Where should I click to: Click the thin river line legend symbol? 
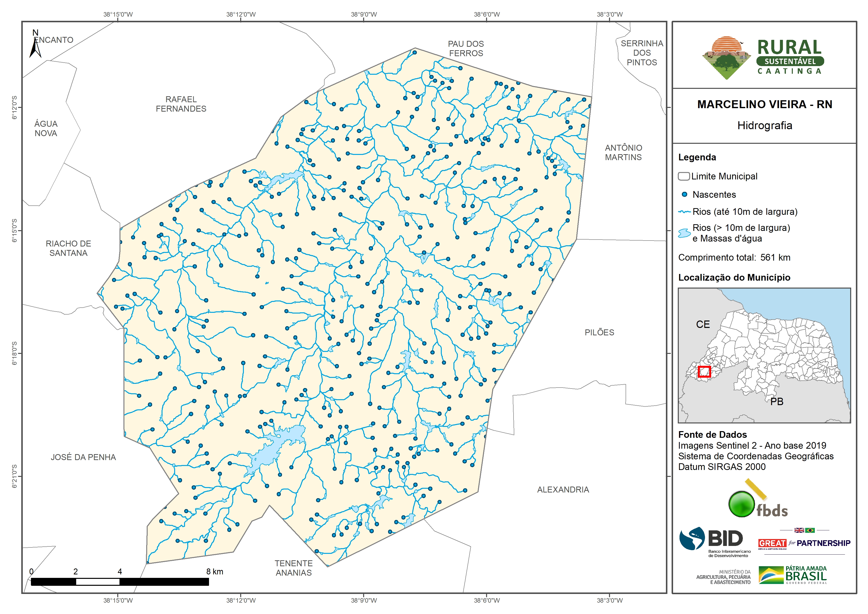[x=684, y=212]
